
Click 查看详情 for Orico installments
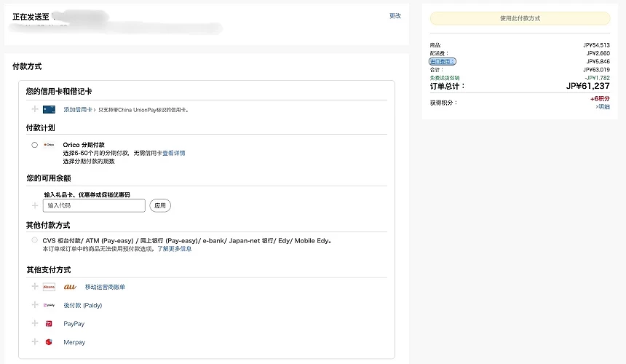point(173,153)
